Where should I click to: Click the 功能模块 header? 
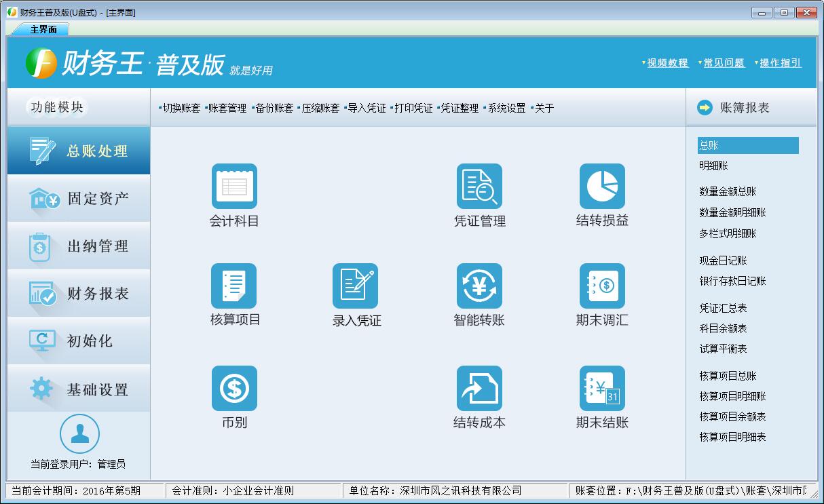[x=57, y=107]
